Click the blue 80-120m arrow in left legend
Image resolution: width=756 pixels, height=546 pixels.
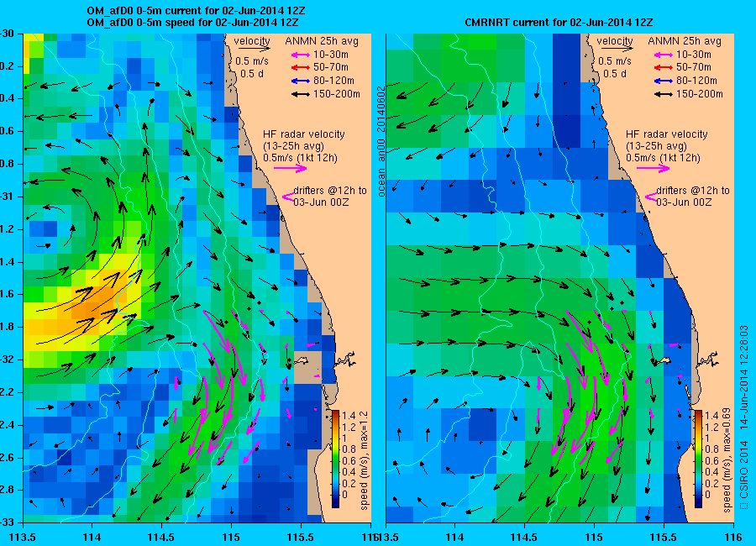(x=301, y=81)
